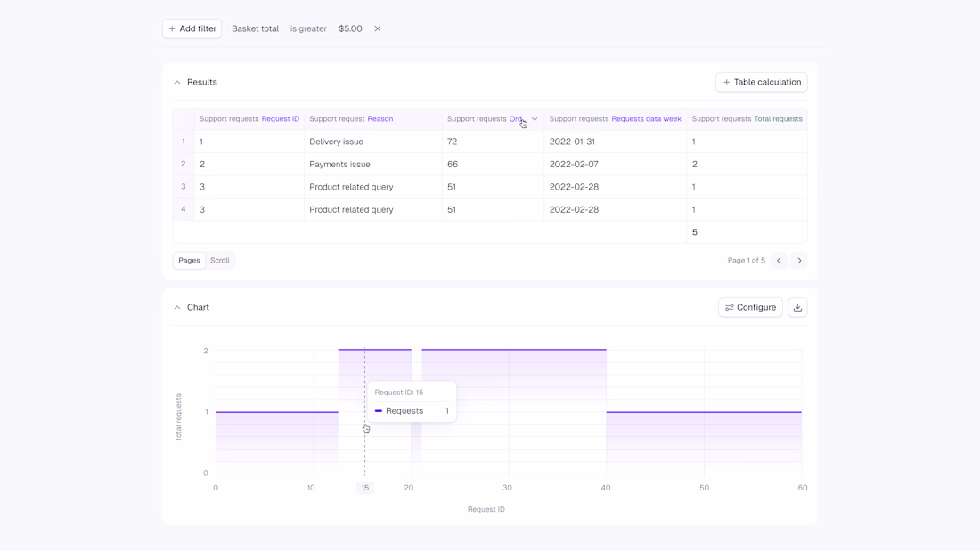The height and width of the screenshot is (551, 980).
Task: Select the 2022-02-07 date cell
Action: click(x=616, y=165)
